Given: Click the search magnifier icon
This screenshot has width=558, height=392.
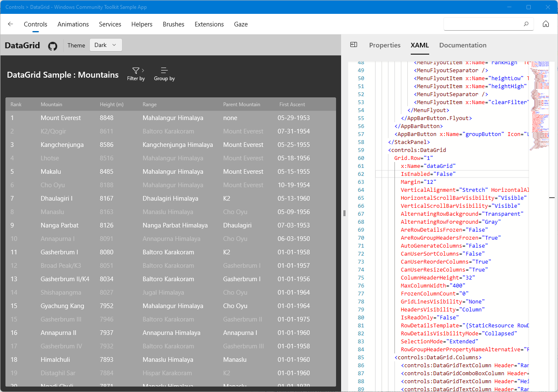Looking at the screenshot, I should click(x=526, y=24).
